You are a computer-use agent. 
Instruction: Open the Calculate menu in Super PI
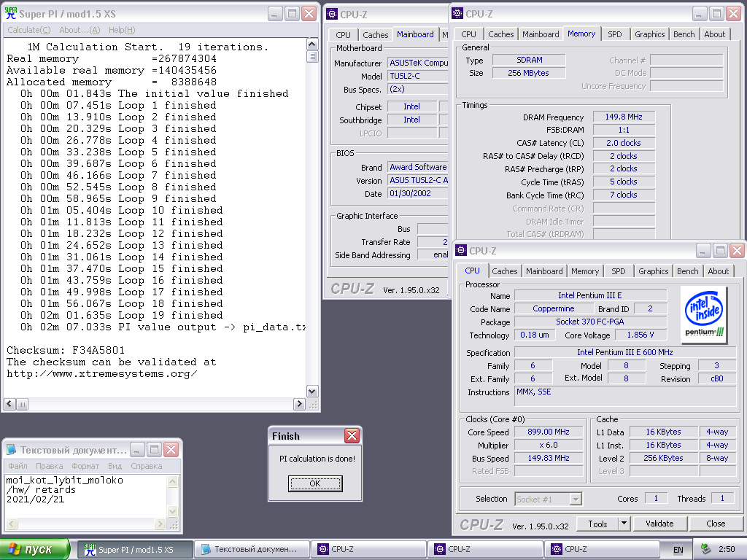click(28, 30)
